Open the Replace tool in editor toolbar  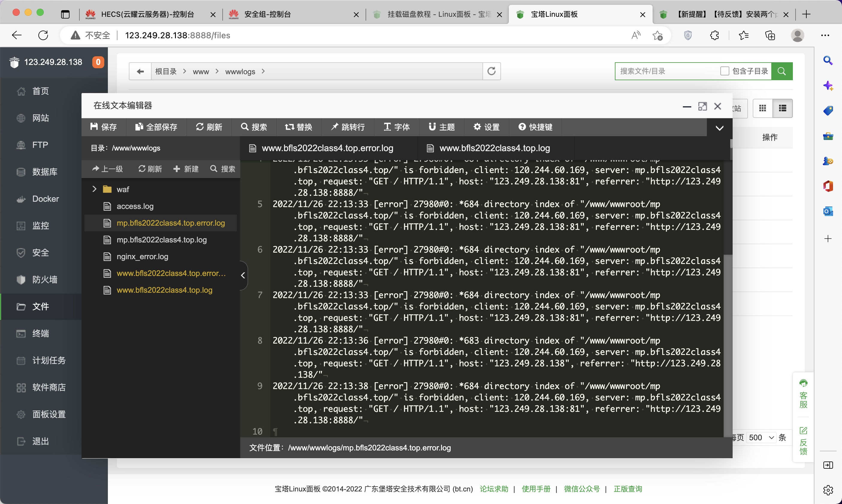click(298, 127)
